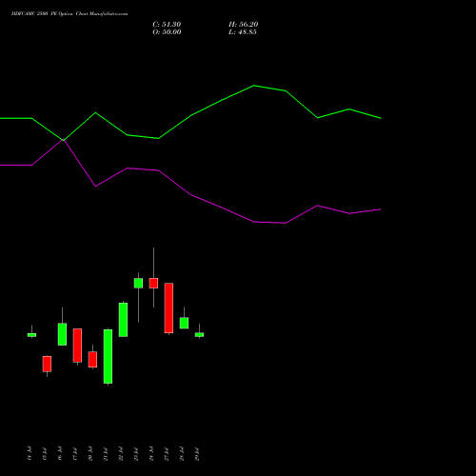Select the last green candle on 29 Jul
Viewport: 476px width, 476px height.
click(199, 334)
